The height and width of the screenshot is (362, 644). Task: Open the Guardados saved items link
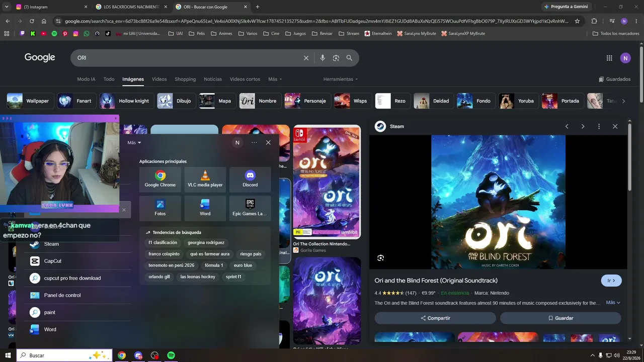pos(614,79)
